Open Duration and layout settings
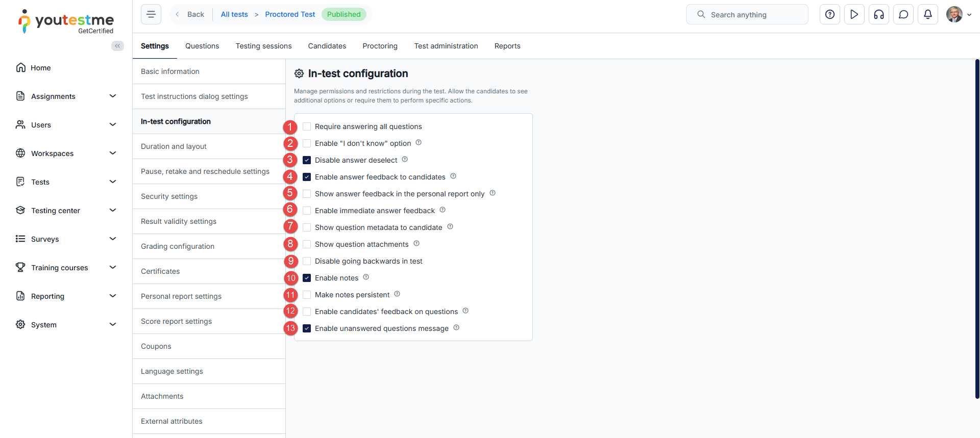 (209, 146)
